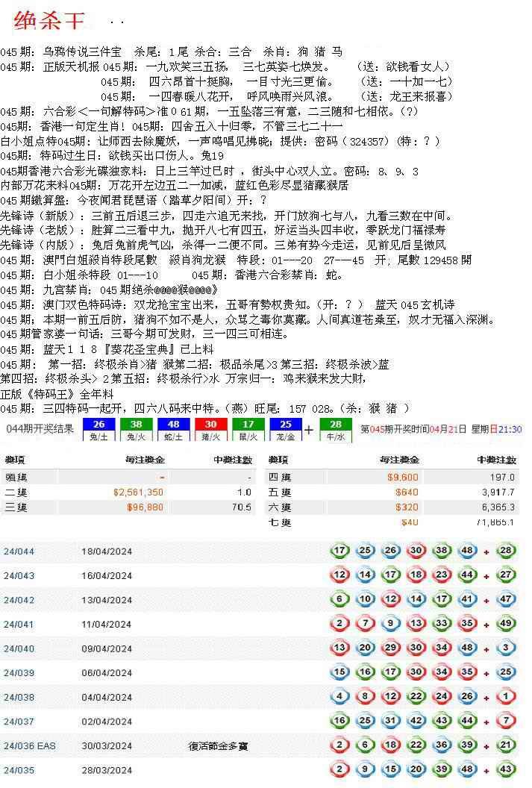Select special ball 27 in draw 24/043
Screen dimensions: 532x788
[506, 575]
